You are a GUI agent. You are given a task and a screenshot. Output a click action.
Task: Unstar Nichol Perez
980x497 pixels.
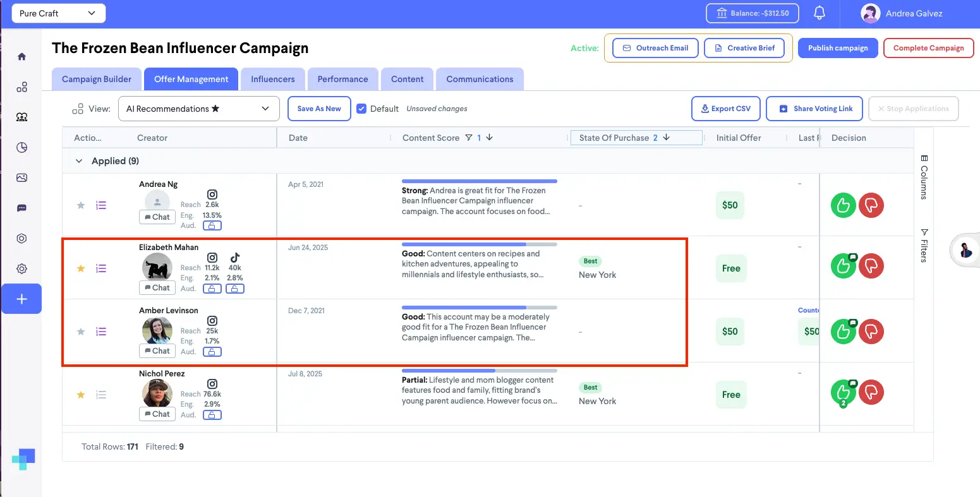click(x=81, y=395)
